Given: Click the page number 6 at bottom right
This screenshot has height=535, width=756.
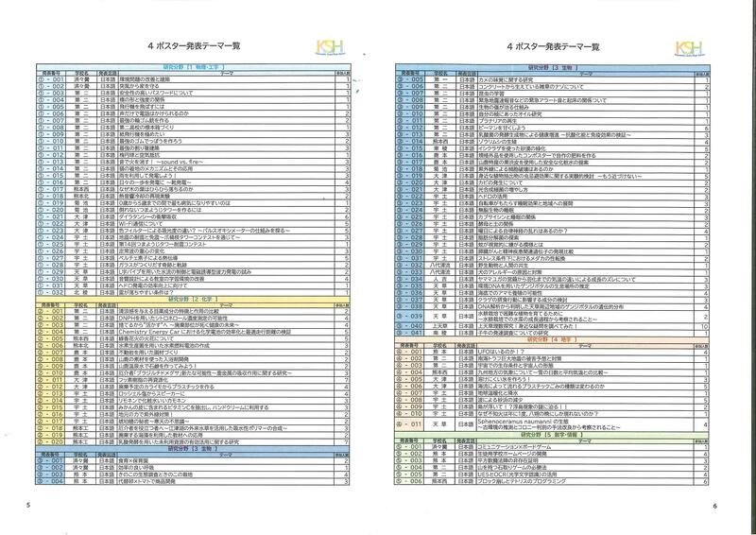Looking at the screenshot, I should point(716,506).
